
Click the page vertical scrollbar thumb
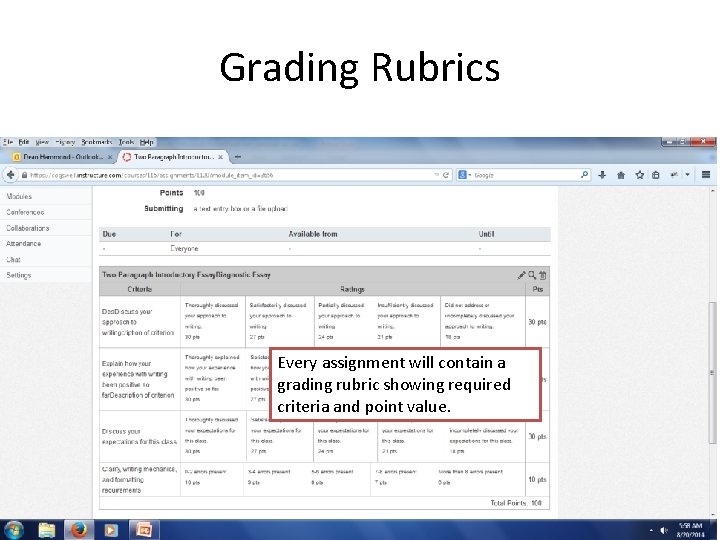[712, 372]
